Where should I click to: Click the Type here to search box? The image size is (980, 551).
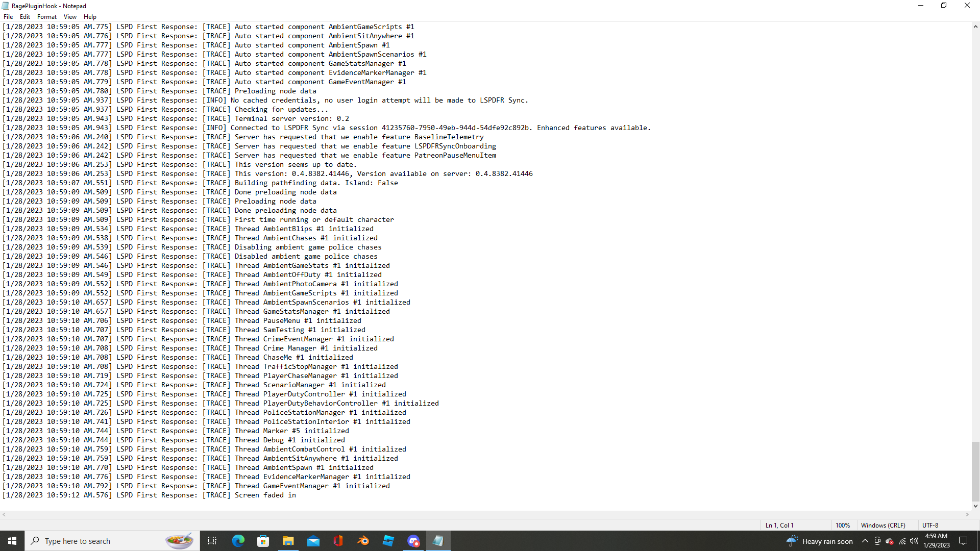102,541
